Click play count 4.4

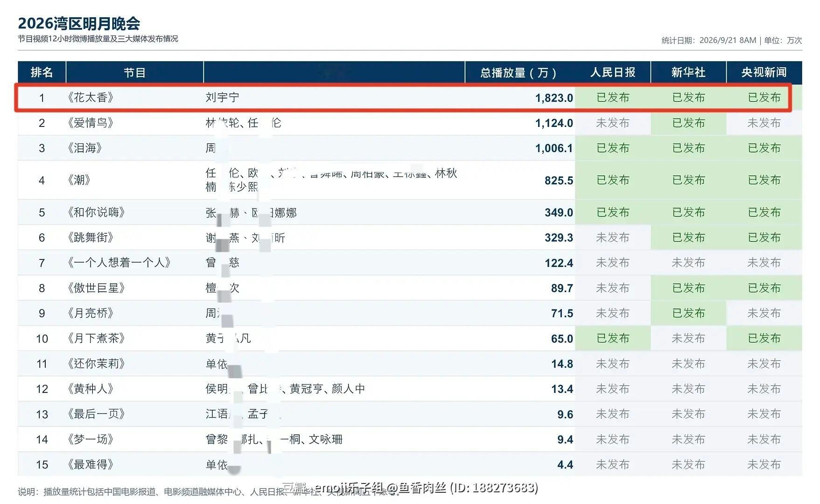point(565,465)
